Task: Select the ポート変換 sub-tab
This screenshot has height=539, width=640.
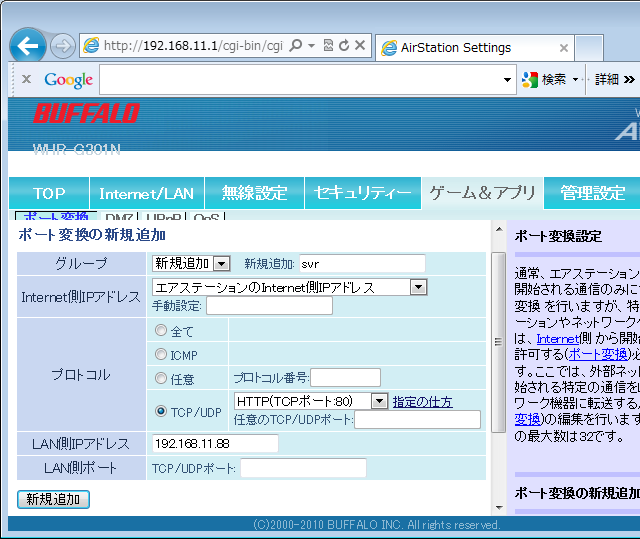Action: tap(56, 216)
